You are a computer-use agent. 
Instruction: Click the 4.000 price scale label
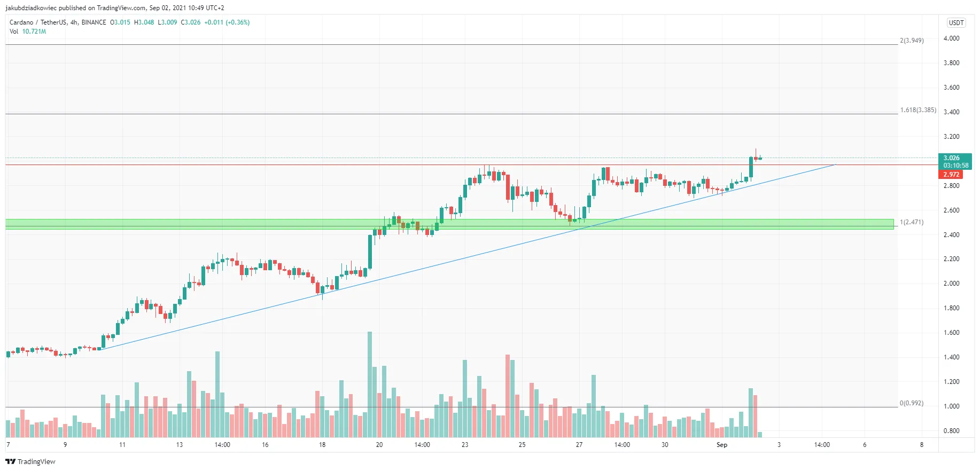pos(951,38)
